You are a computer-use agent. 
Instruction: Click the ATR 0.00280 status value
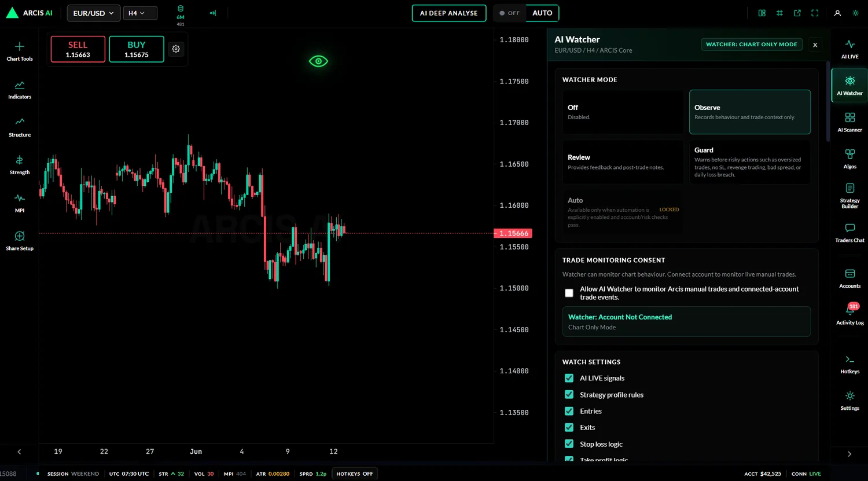pos(273,473)
